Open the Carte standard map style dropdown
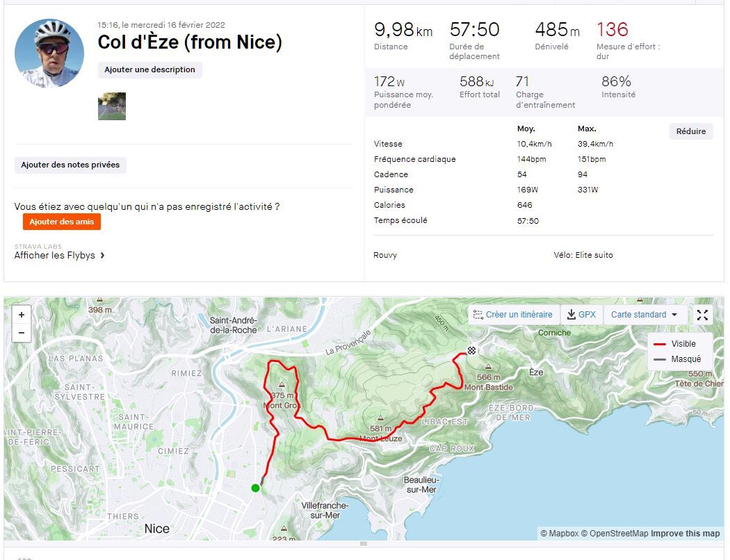The height and width of the screenshot is (560, 730). pos(644,315)
